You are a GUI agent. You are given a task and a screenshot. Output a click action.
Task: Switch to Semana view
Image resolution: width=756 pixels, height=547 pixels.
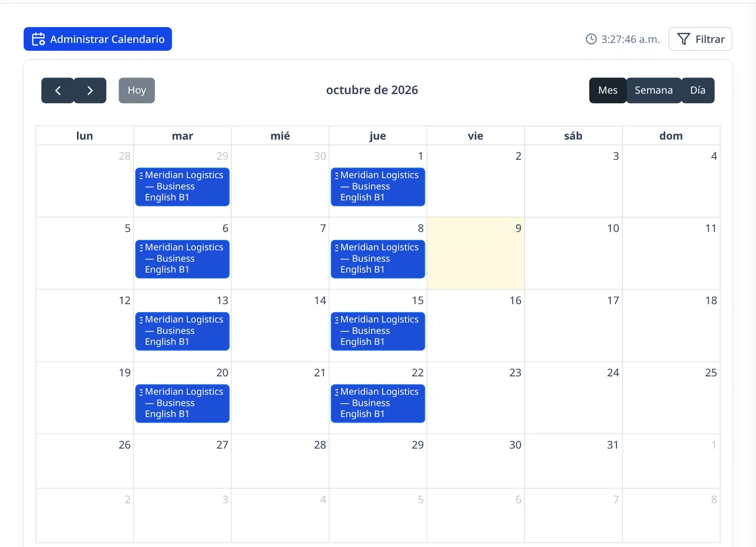[653, 91]
